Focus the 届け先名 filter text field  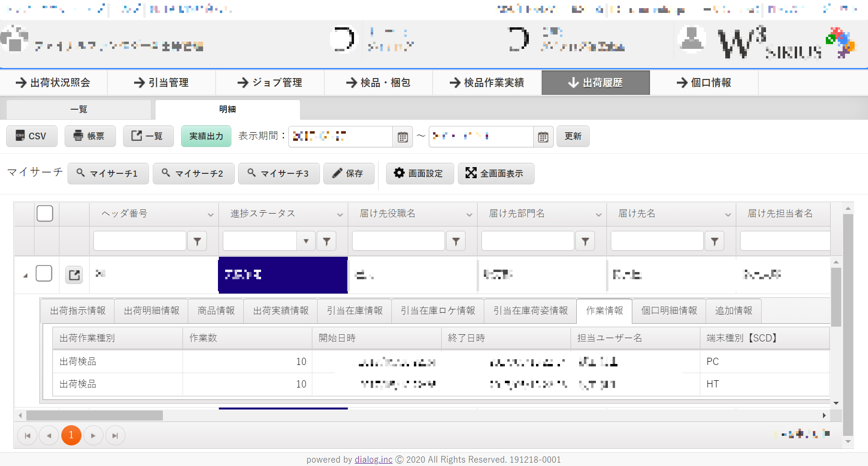click(x=657, y=241)
